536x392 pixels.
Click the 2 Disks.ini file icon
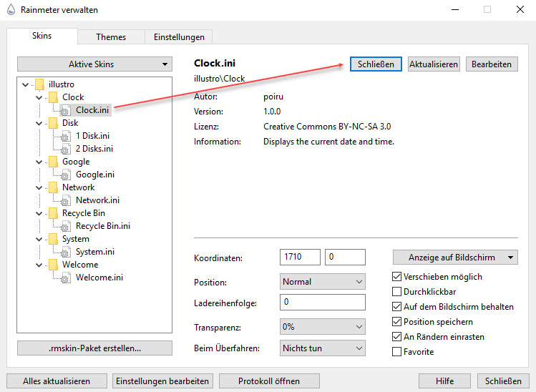pos(66,149)
